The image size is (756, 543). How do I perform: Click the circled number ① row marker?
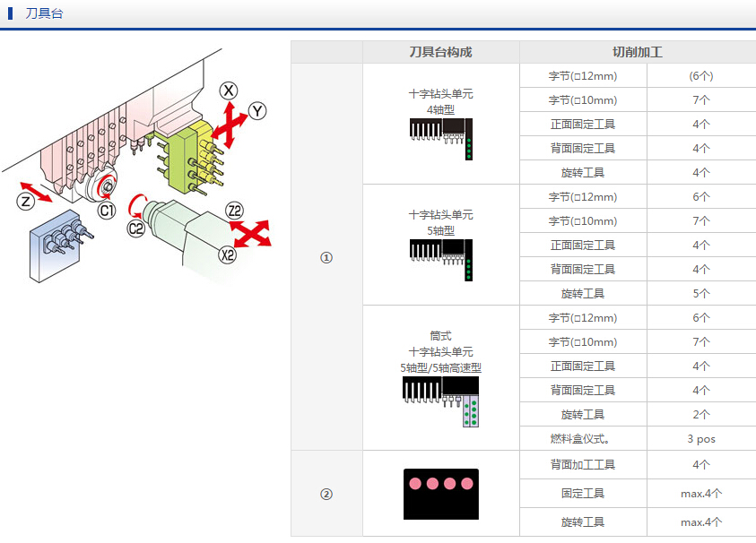pyautogui.click(x=326, y=257)
